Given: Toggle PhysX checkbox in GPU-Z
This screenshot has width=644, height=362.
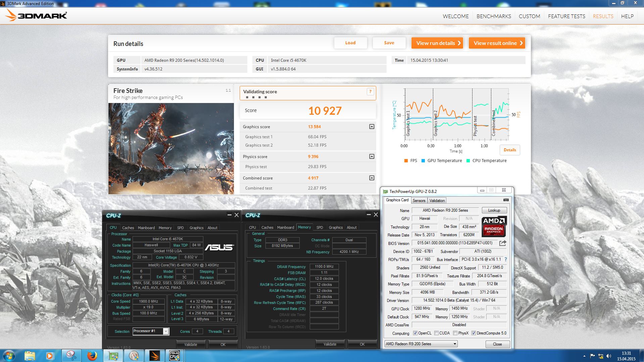Looking at the screenshot, I should [x=455, y=333].
